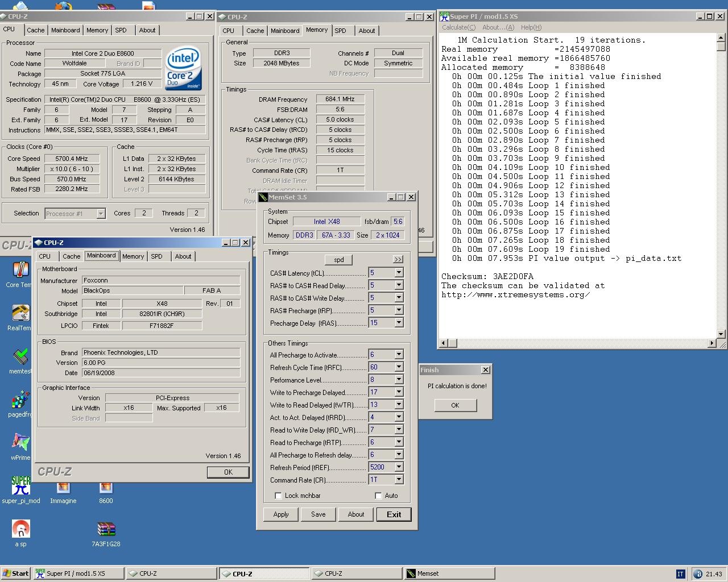Switch to SPD tab in CPU-Z Memory window
This screenshot has height=582, width=728.
tap(340, 31)
